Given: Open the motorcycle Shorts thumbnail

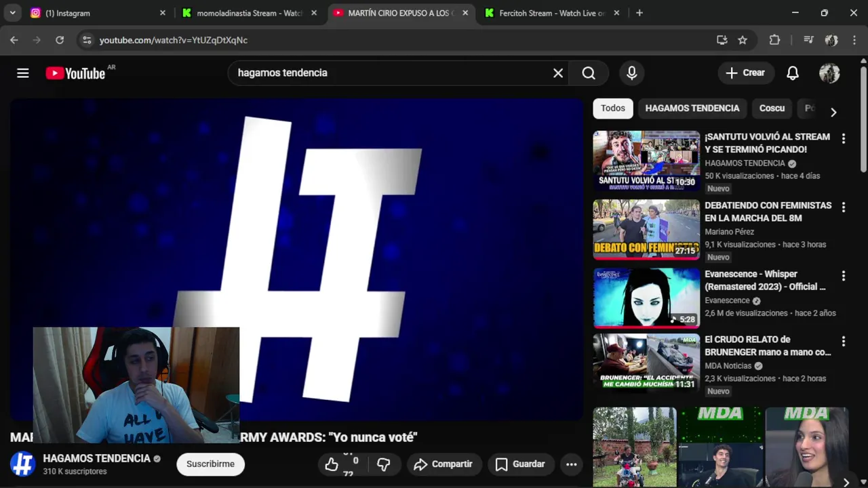Looking at the screenshot, I should (635, 447).
